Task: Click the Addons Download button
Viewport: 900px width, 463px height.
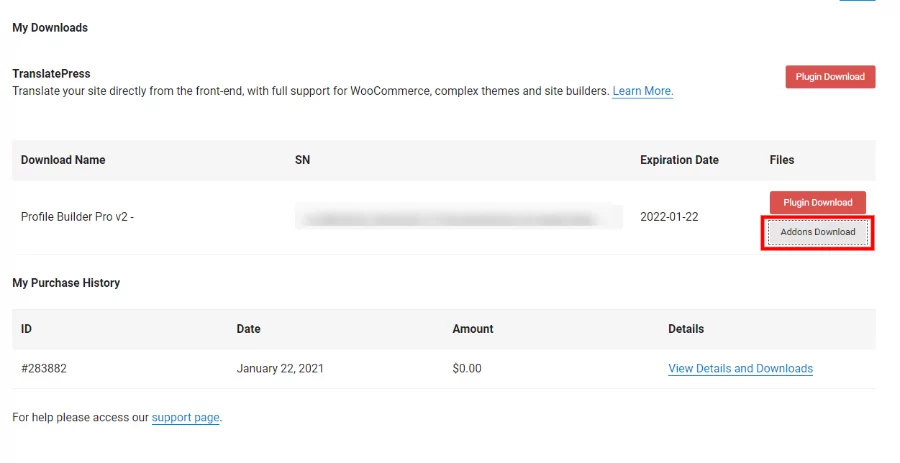Action: pos(818,232)
